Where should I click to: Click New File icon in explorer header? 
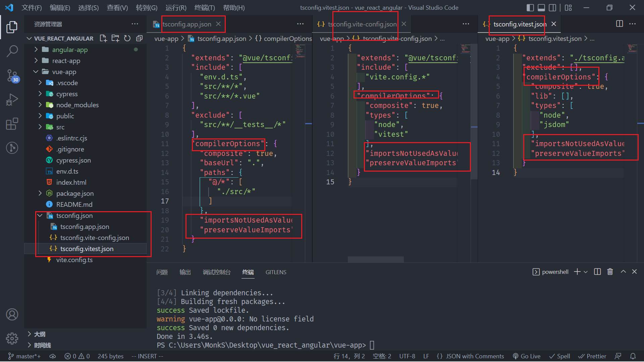coord(103,38)
